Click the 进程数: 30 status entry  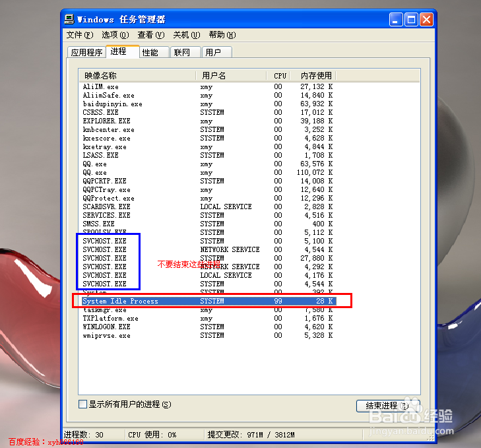click(x=84, y=435)
